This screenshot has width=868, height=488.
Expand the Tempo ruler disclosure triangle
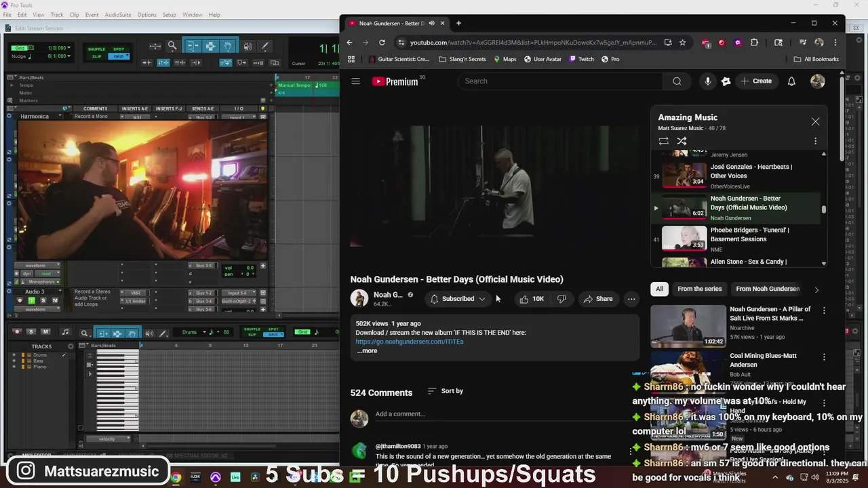pyautogui.click(x=11, y=85)
